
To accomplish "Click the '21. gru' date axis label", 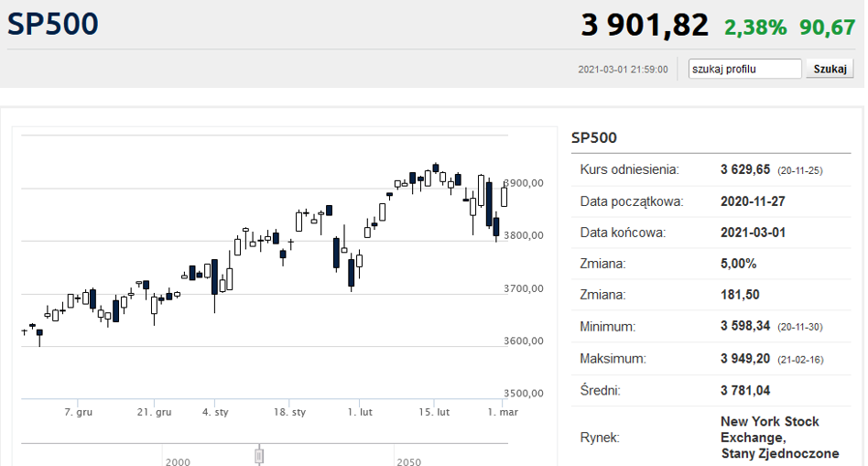I will coord(154,412).
